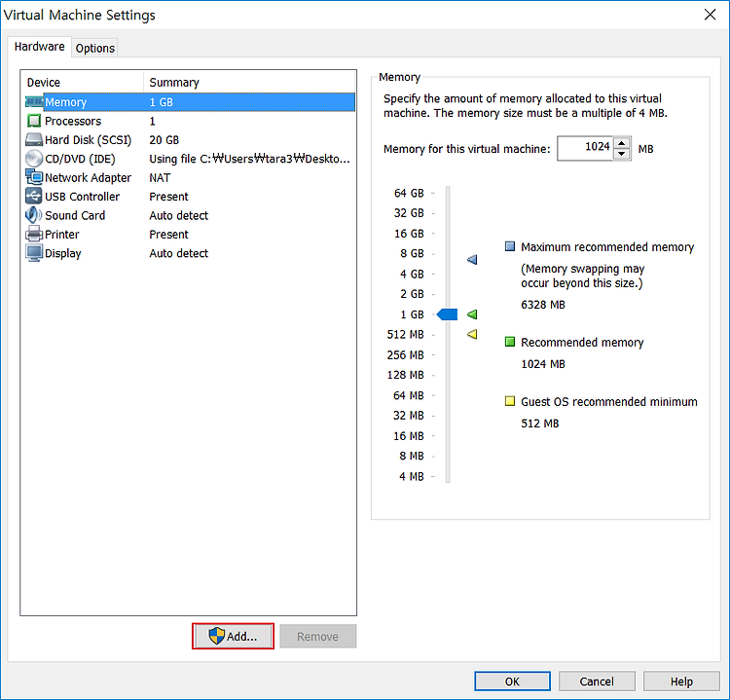This screenshot has width=730, height=700.
Task: Click the Device column header
Action: pos(83,83)
